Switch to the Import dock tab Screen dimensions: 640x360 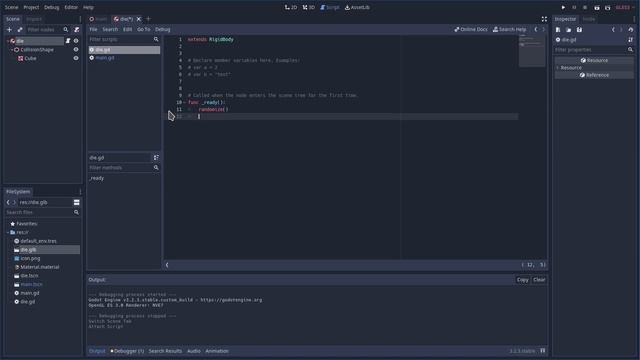(x=34, y=19)
